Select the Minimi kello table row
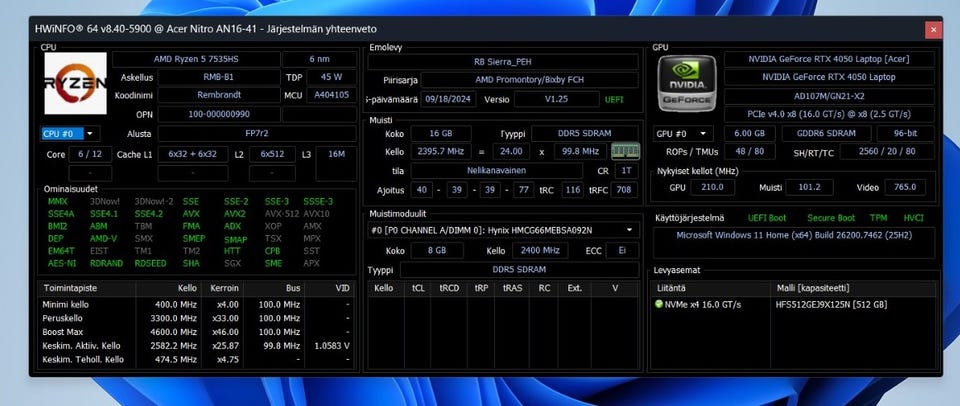The width and height of the screenshot is (960, 406). point(196,304)
